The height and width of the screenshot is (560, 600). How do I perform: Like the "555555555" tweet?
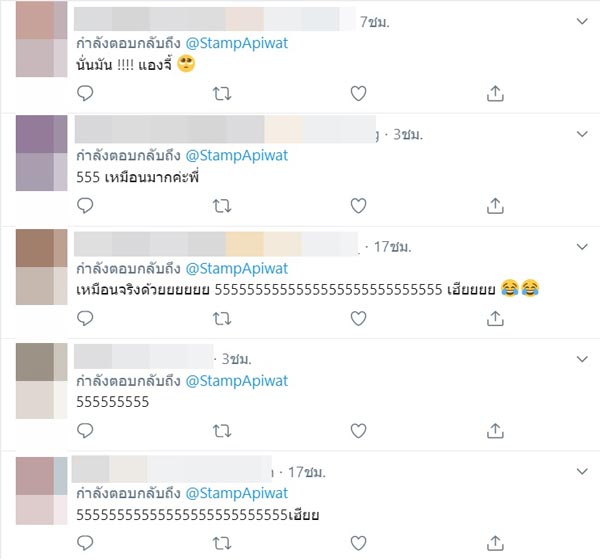[359, 431]
